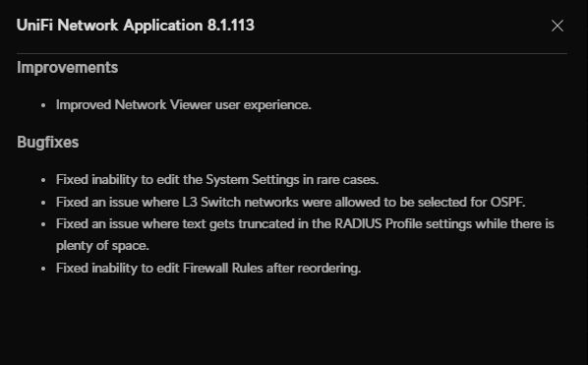Click the bullet before RADIUS Profile fix
The height and width of the screenshot is (365, 588).
(43, 224)
